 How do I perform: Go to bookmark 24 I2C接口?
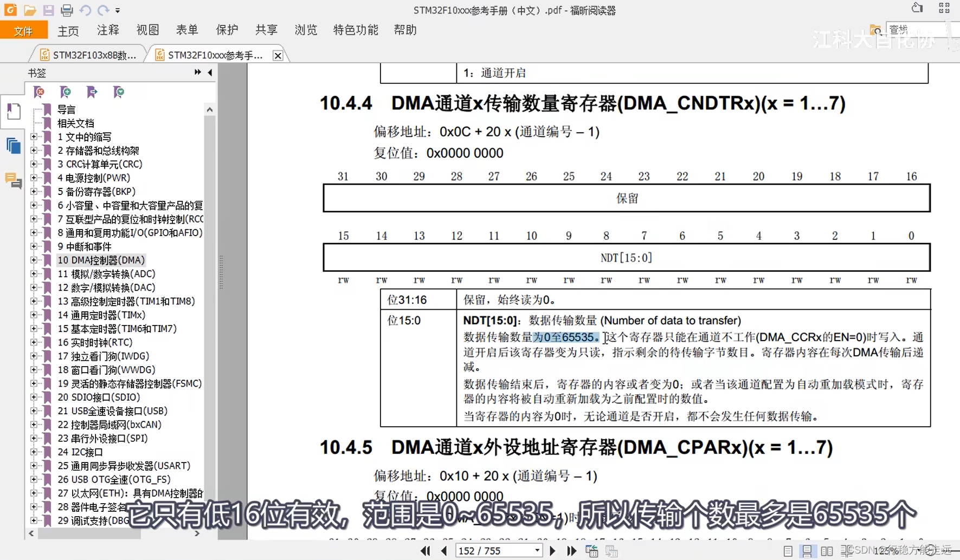point(80,452)
